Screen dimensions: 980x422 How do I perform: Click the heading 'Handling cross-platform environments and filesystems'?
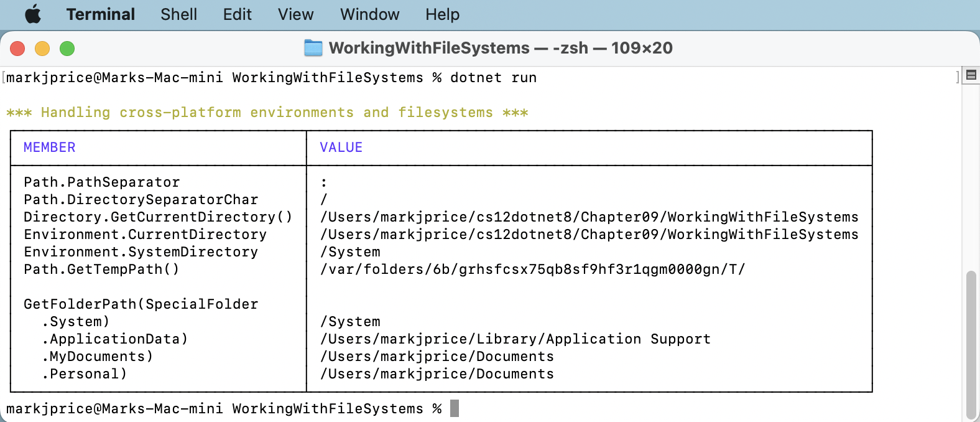267,113
